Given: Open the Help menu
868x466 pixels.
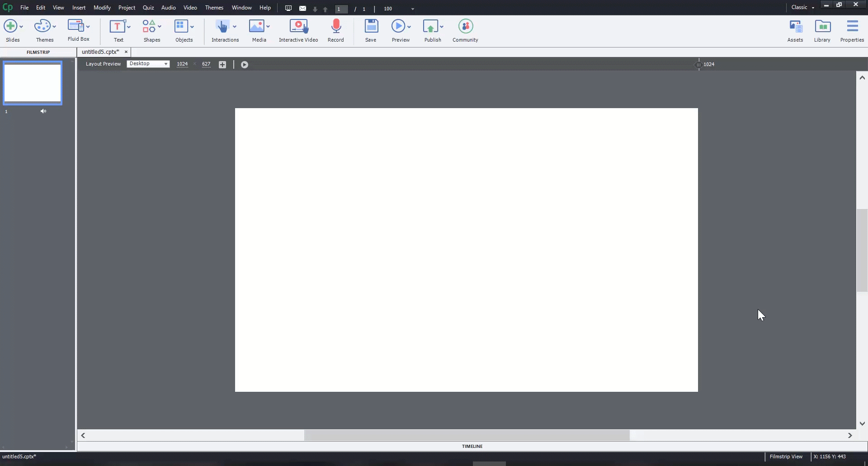Looking at the screenshot, I should point(265,8).
